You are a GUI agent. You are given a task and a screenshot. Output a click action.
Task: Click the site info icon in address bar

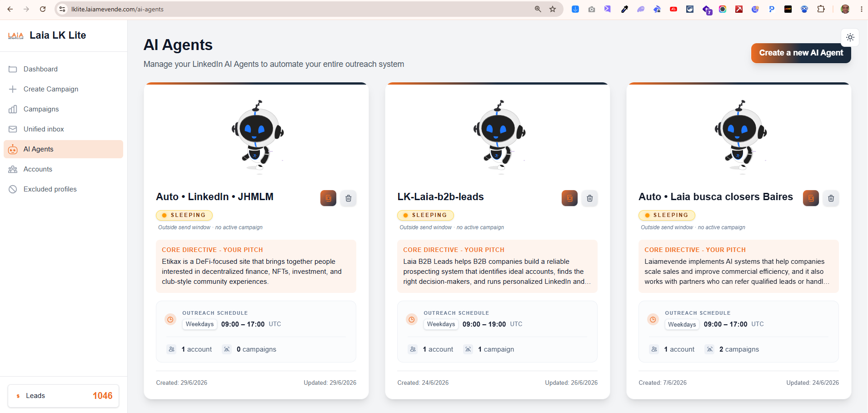tap(63, 9)
